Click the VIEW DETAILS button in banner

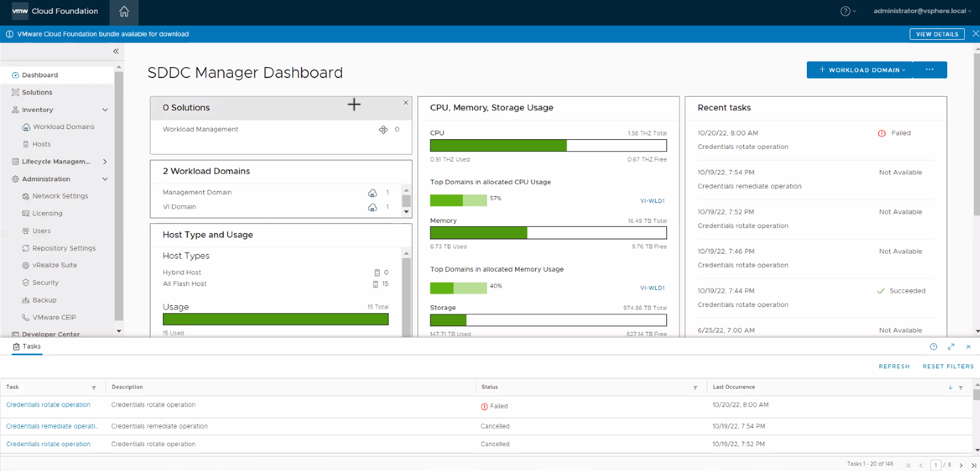coord(937,34)
